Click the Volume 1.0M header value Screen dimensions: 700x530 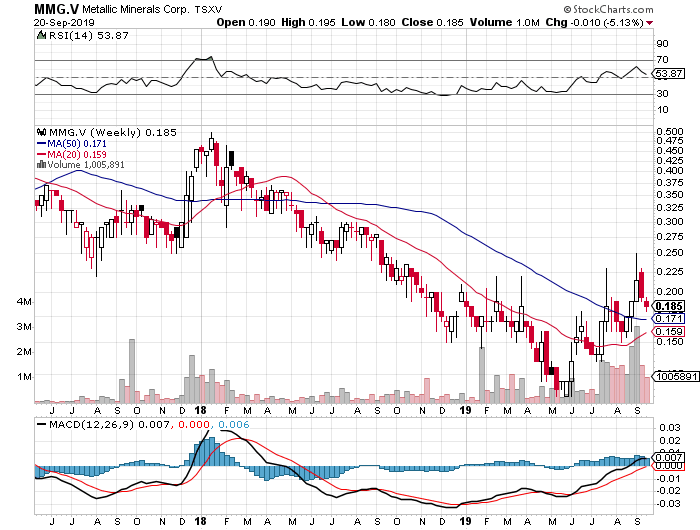coord(504,22)
